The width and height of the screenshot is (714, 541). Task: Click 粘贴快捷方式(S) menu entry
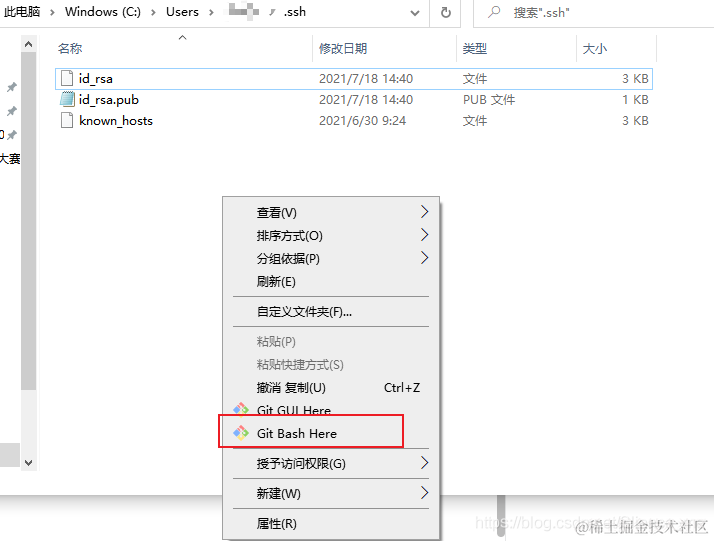click(x=331, y=365)
